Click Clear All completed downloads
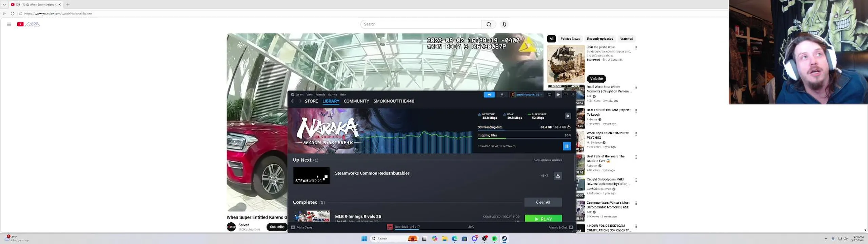Image resolution: width=868 pixels, height=244 pixels. pos(543,202)
